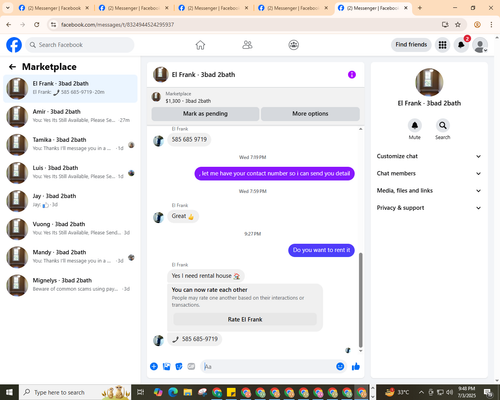Expand Media, files and links section

(429, 191)
